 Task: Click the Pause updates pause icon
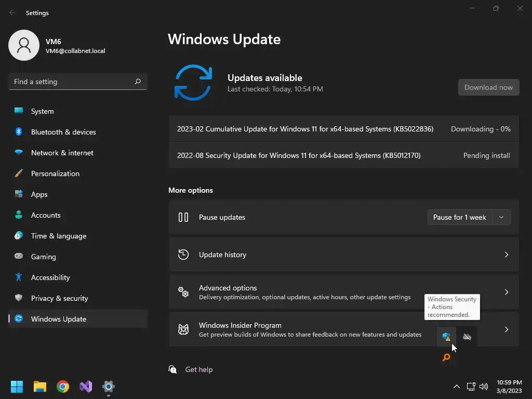point(183,217)
